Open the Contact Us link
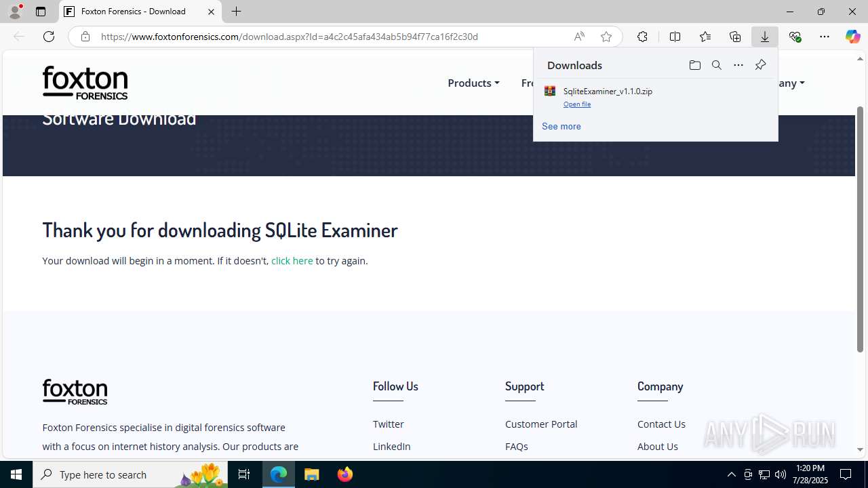This screenshot has width=868, height=488. pyautogui.click(x=661, y=424)
